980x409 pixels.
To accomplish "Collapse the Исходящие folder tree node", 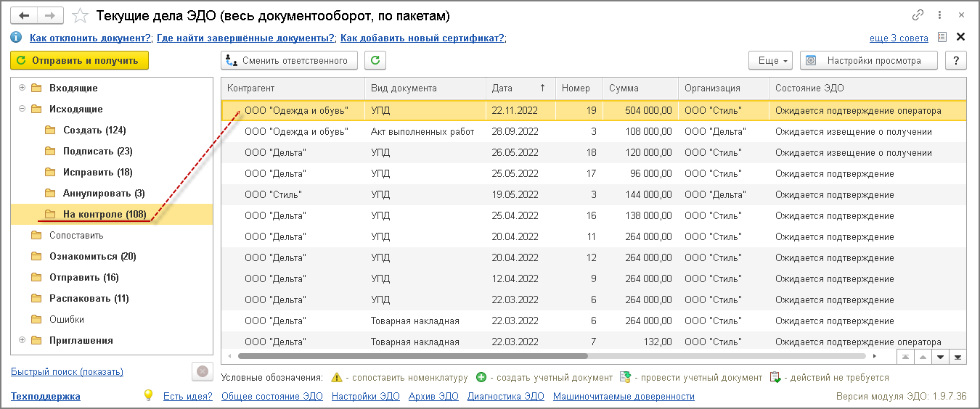I will pos(22,109).
